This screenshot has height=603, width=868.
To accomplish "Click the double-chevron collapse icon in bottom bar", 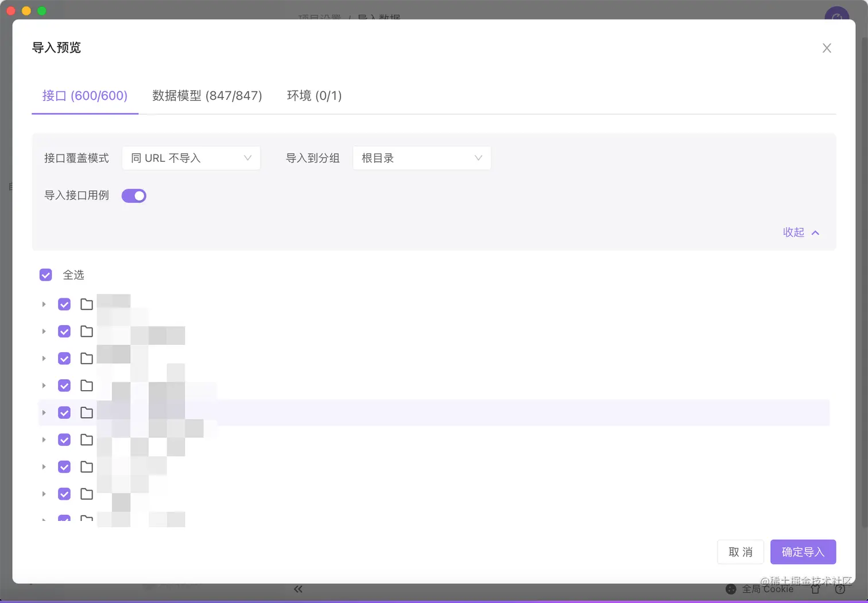I will click(298, 589).
